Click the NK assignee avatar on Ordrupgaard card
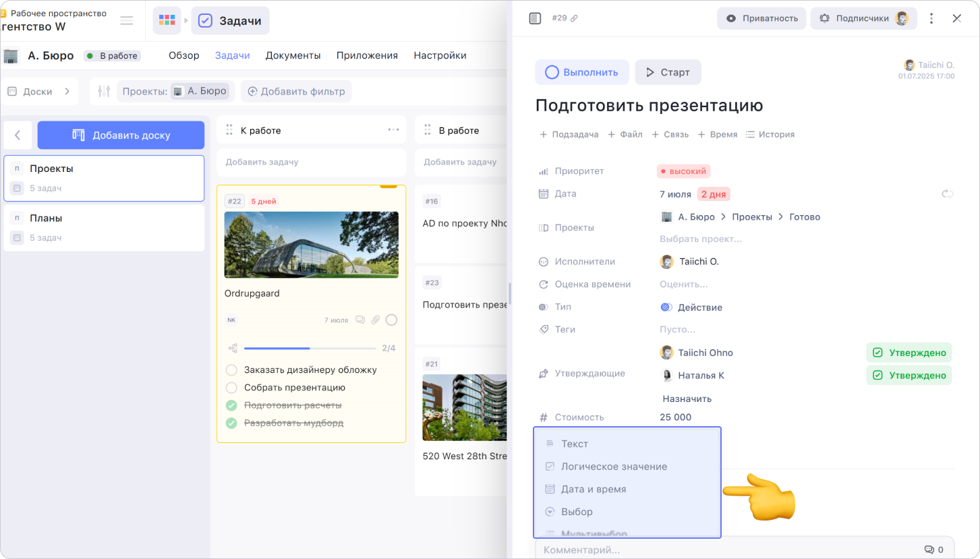The width and height of the screenshot is (980, 559). [x=231, y=320]
